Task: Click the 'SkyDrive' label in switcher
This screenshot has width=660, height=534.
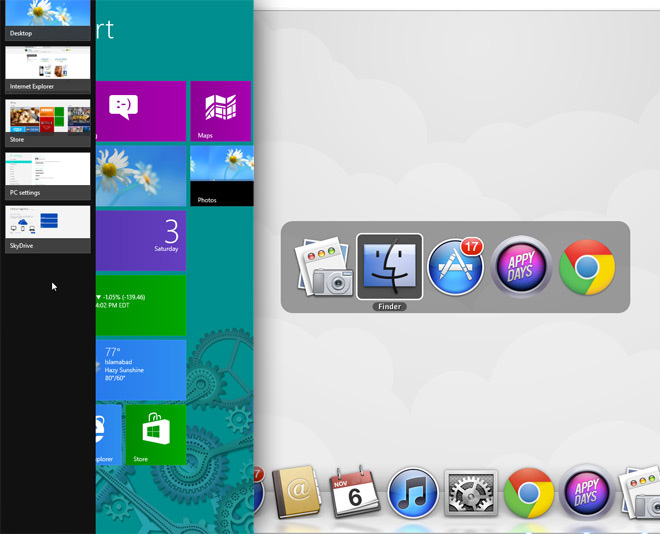Action: (x=21, y=245)
